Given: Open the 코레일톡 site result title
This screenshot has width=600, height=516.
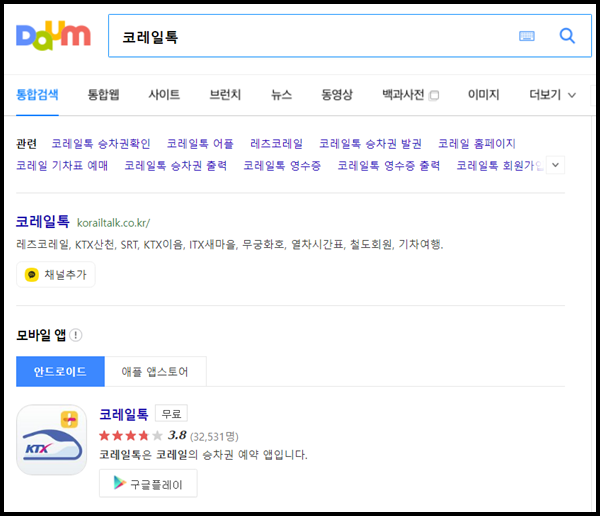Looking at the screenshot, I should [42, 221].
